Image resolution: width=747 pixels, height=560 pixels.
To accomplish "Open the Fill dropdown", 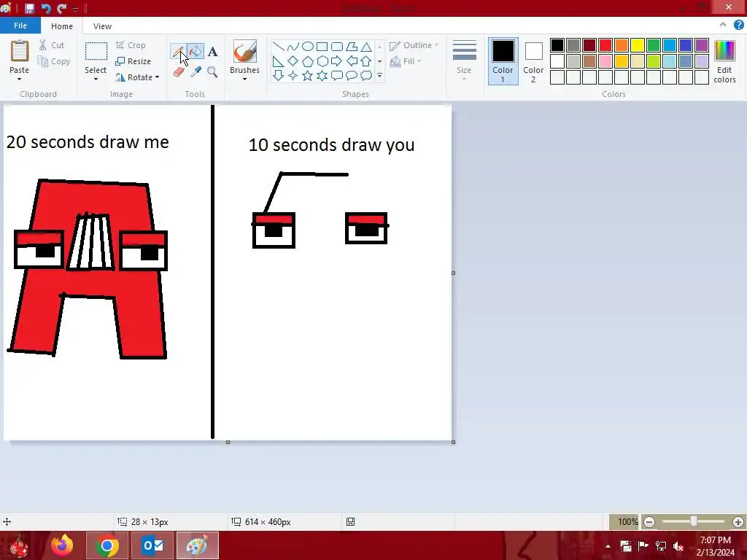I will (x=406, y=61).
